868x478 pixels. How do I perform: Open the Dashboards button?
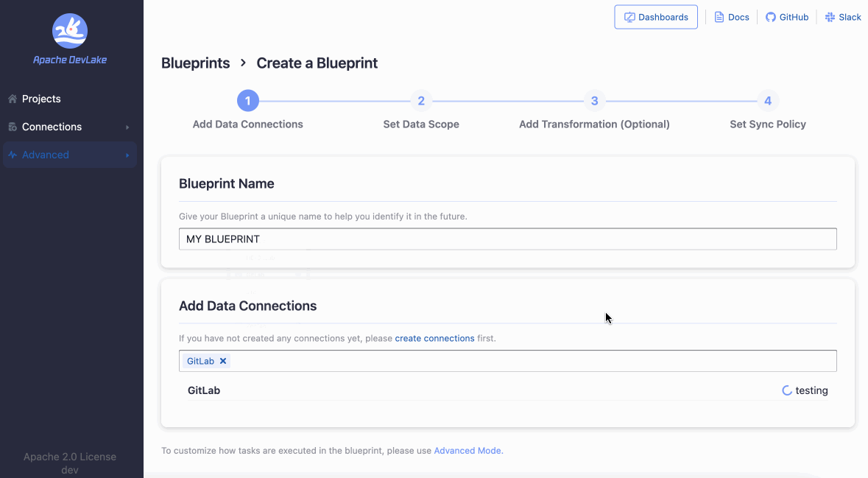(x=656, y=17)
